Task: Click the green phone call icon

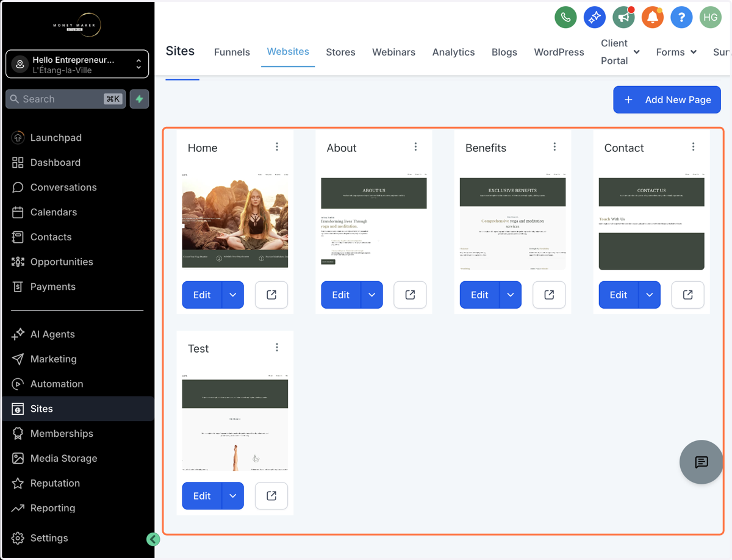Action: point(565,18)
